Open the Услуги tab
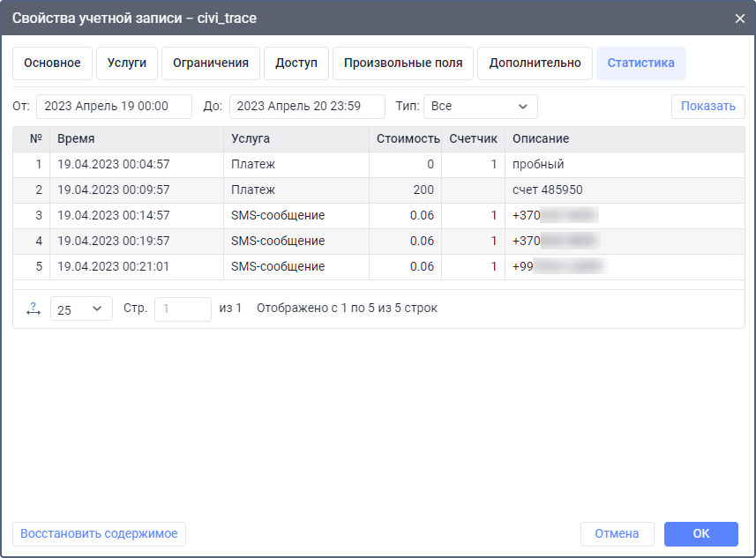756x558 pixels. point(126,63)
